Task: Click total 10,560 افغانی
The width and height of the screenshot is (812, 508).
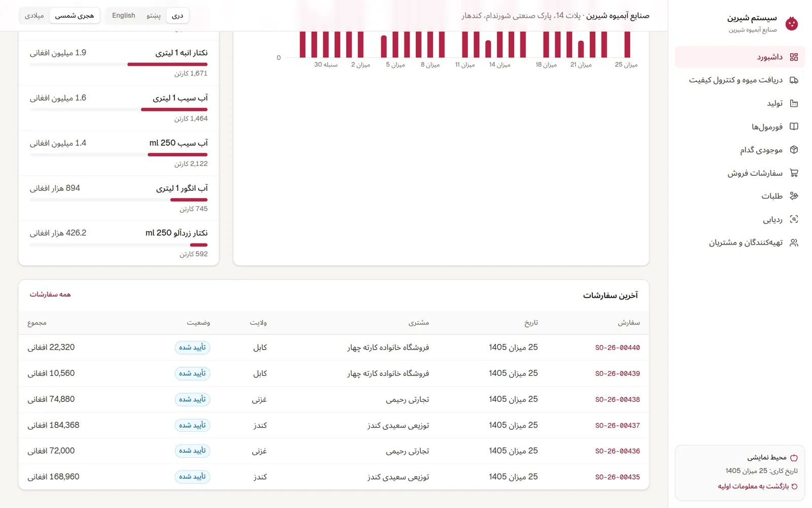Action: (x=51, y=373)
